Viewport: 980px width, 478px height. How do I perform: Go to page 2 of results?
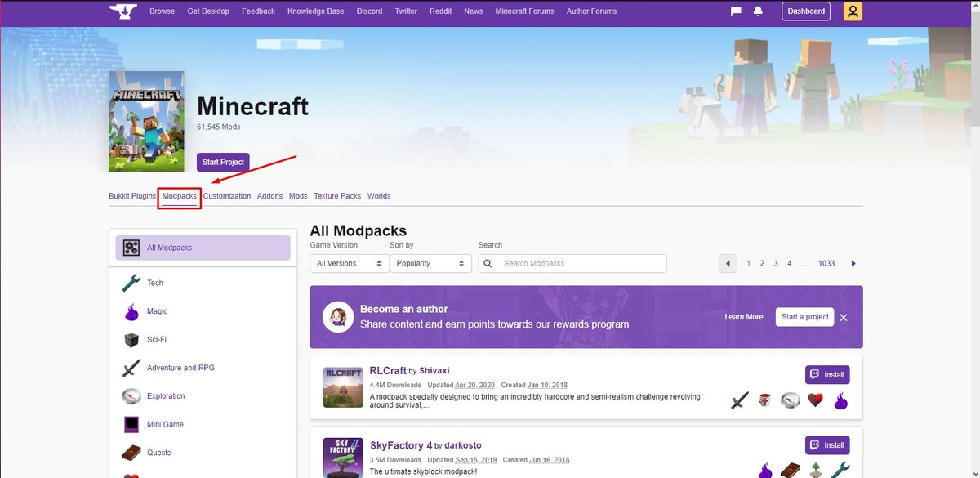point(762,264)
